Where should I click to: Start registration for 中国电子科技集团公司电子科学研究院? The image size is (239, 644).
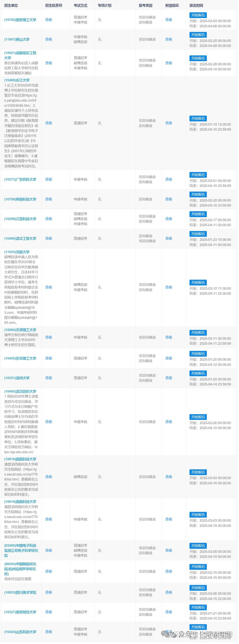coord(198,546)
